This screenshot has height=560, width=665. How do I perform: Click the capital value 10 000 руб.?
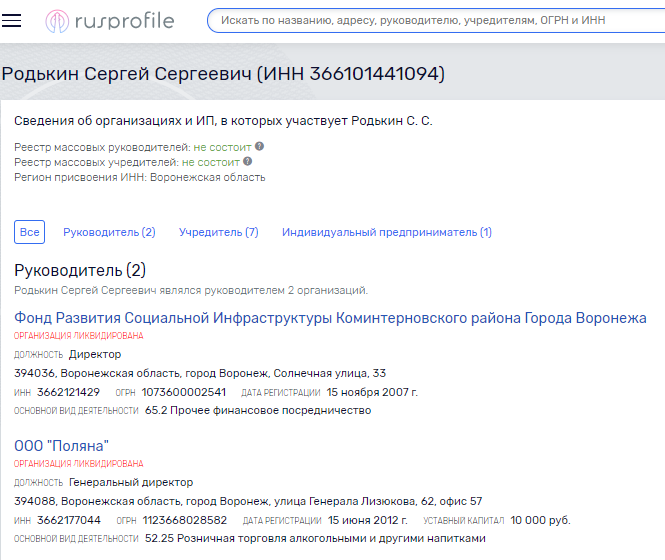pyautogui.click(x=540, y=520)
